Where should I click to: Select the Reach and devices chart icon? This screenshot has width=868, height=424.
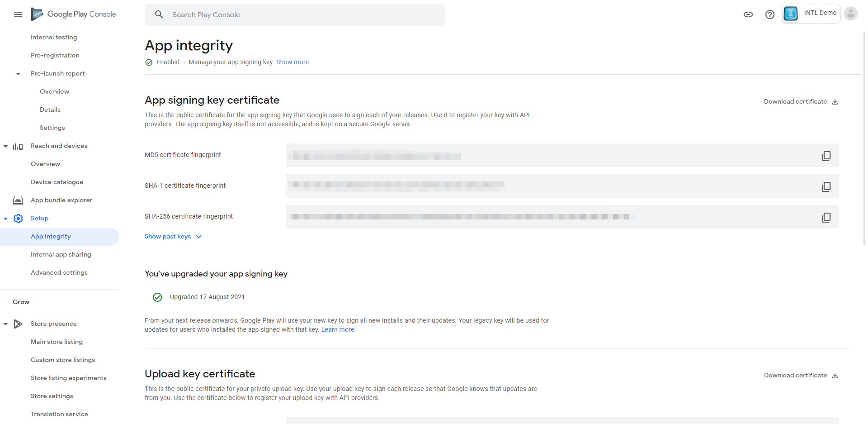pyautogui.click(x=17, y=146)
